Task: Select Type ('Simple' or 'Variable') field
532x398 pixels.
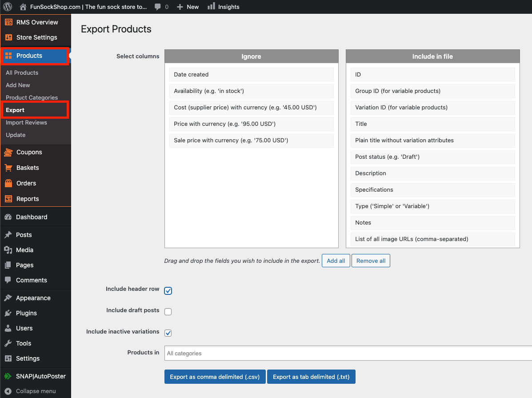Action: click(x=432, y=206)
